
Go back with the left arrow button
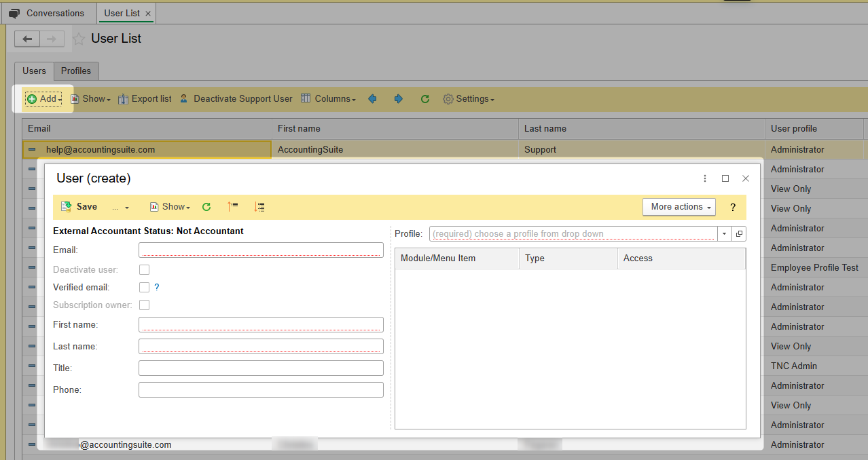(27, 39)
